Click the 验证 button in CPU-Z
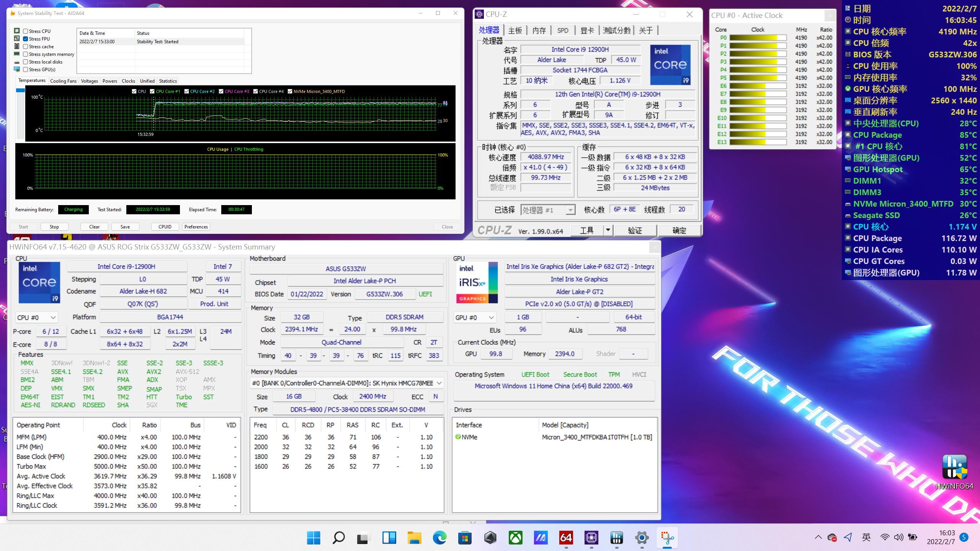Viewport: 980px width, 551px height. tap(635, 230)
